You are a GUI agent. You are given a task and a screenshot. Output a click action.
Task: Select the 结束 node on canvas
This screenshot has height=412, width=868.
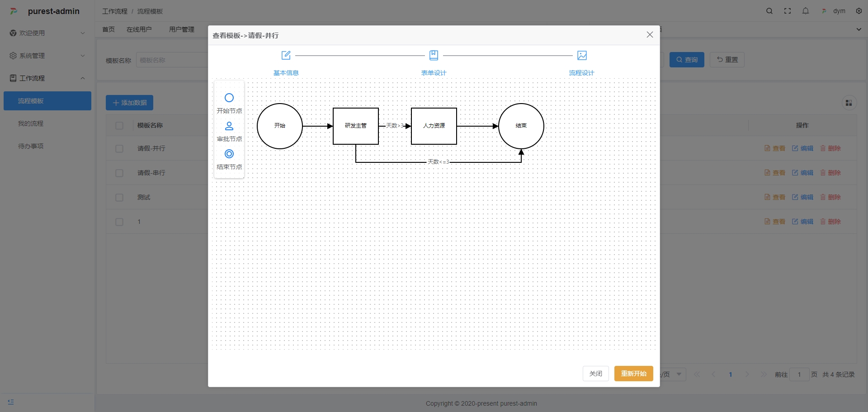click(521, 126)
